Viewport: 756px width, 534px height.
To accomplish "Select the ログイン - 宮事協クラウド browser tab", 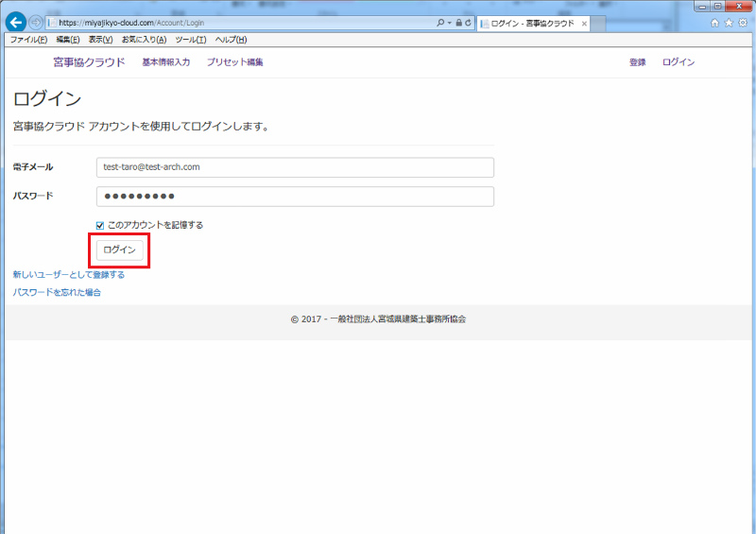I will click(x=533, y=23).
